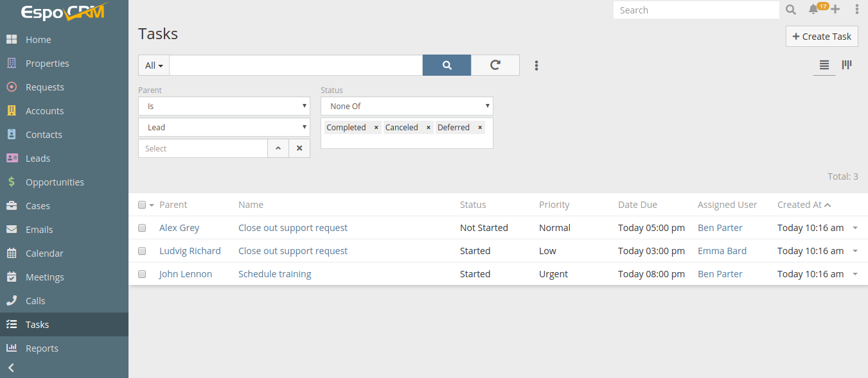Open the Parent type Lead dropdown
868x378 pixels.
pos(224,127)
